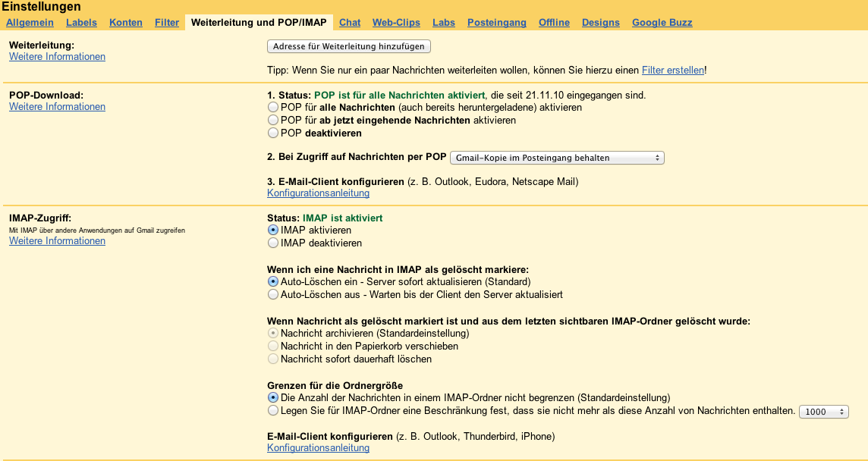Click the green 'IMAP ist aktiviert' status text
The height and width of the screenshot is (461, 868).
click(343, 218)
